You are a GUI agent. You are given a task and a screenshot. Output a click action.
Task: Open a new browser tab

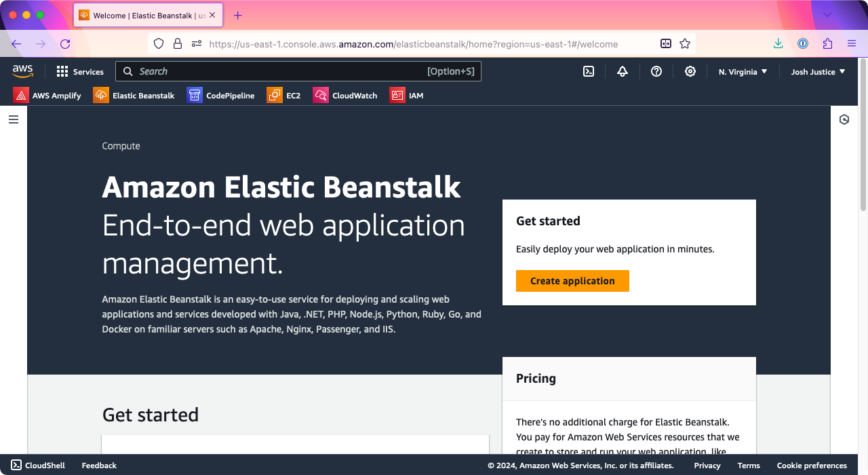click(237, 15)
